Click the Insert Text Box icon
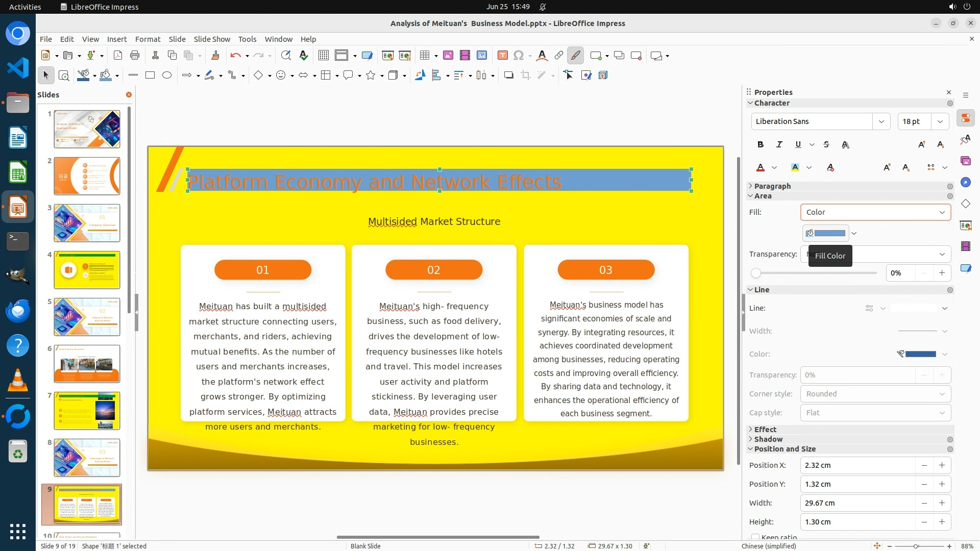 (502, 56)
